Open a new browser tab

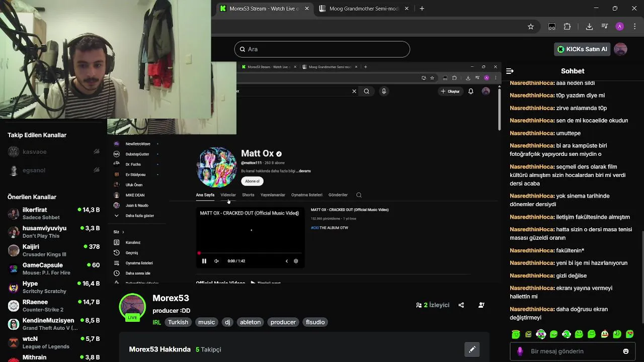tap(422, 9)
